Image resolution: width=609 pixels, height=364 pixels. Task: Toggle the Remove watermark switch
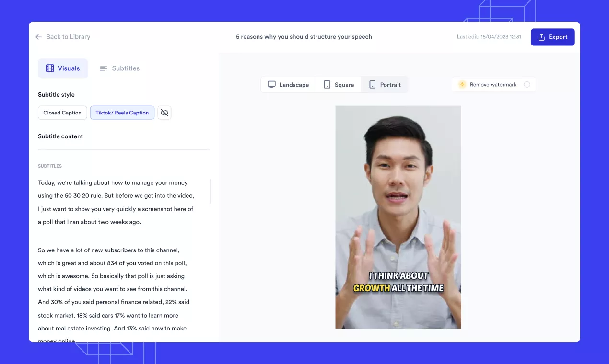pos(527,85)
